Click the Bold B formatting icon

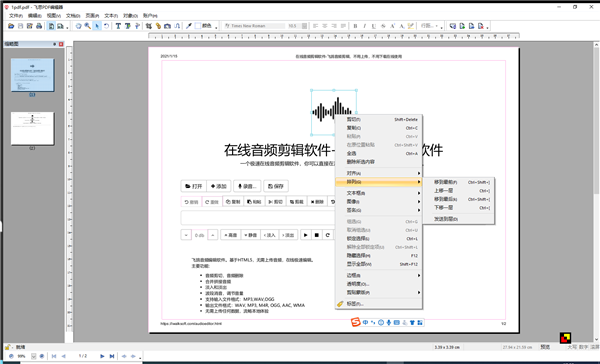pos(355,26)
